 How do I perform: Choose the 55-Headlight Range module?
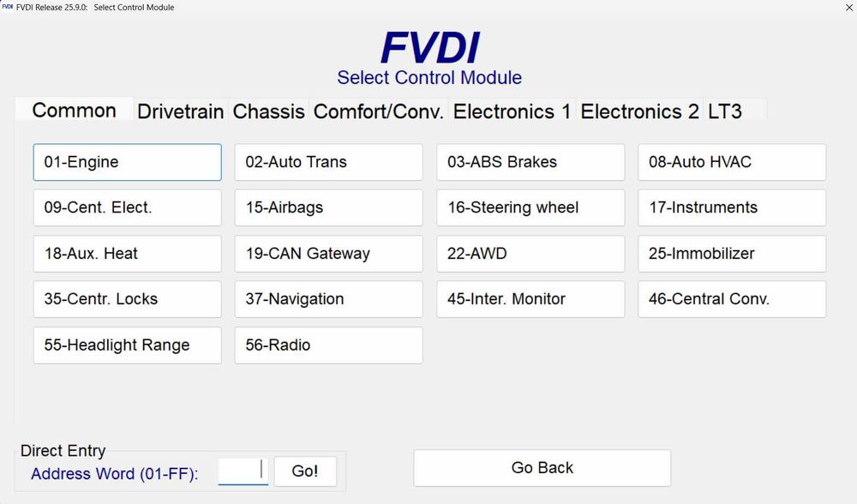(127, 345)
